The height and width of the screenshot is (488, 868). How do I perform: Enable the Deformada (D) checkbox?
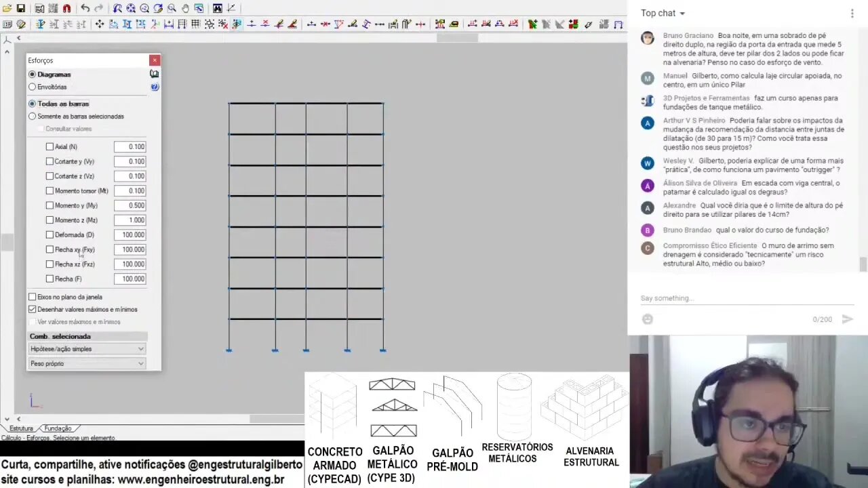coord(50,235)
